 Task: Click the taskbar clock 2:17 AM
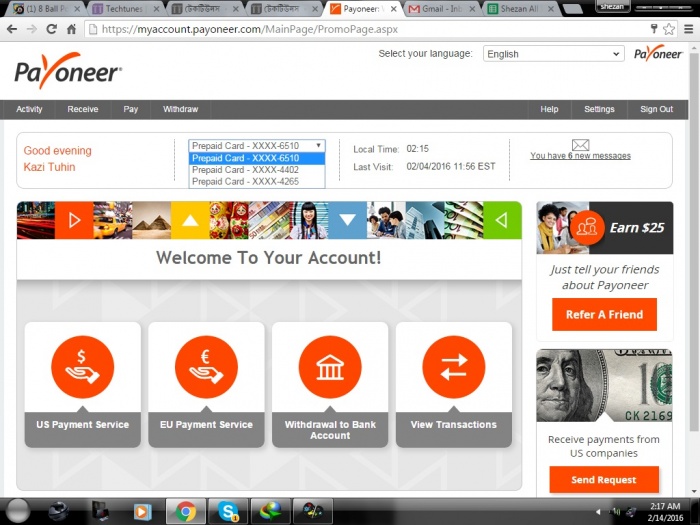(665, 506)
